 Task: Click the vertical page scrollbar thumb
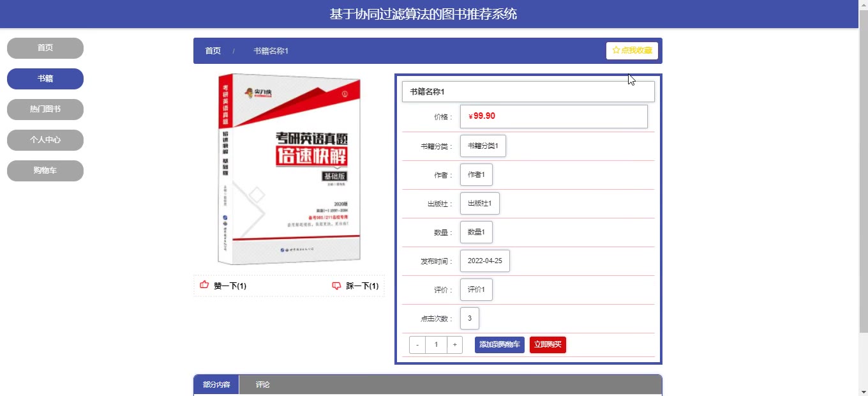[x=863, y=172]
